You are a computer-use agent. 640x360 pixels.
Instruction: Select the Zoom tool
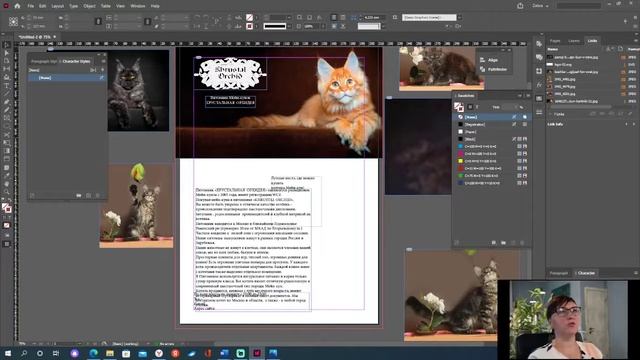(x=7, y=192)
